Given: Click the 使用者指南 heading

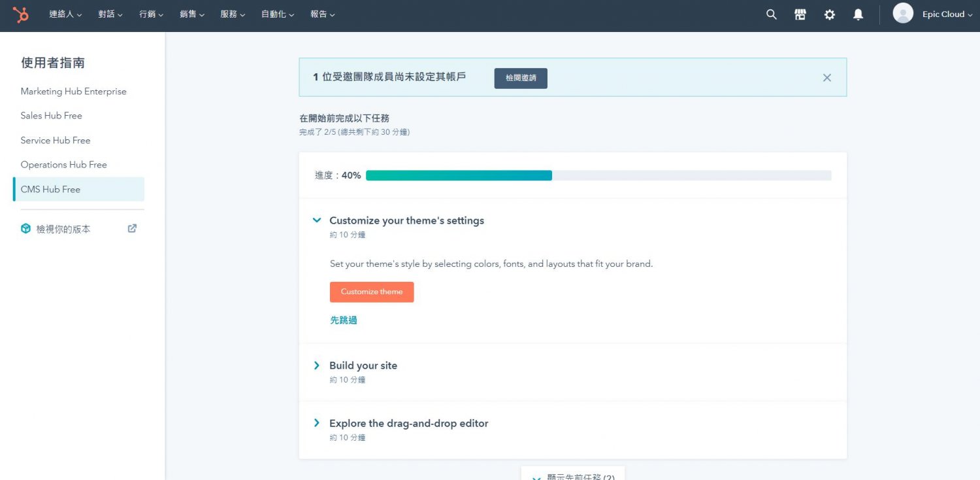Looking at the screenshot, I should (53, 63).
